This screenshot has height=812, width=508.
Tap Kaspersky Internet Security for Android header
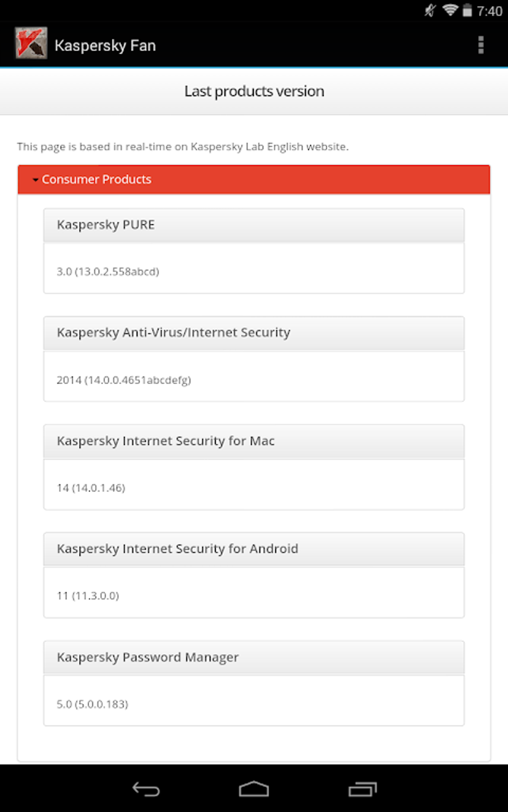(x=254, y=549)
